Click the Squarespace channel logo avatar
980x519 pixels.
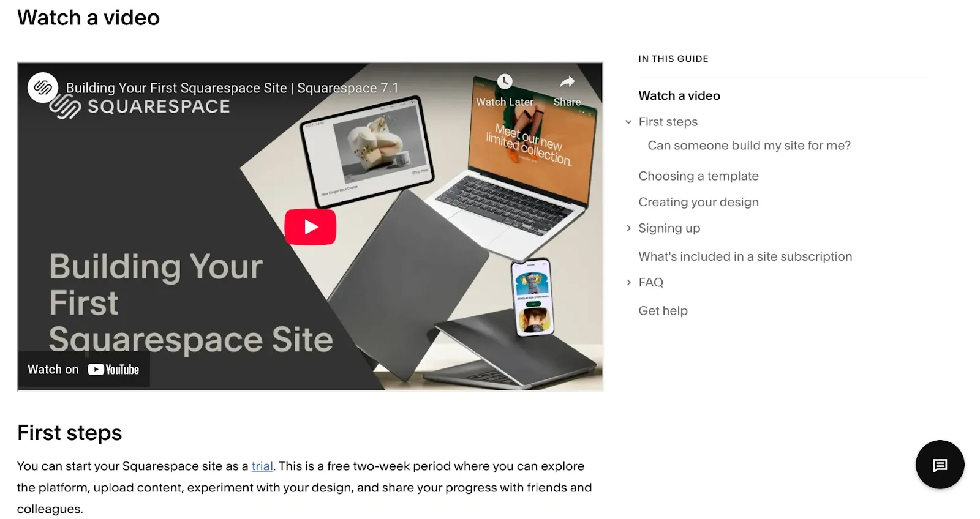[43, 88]
